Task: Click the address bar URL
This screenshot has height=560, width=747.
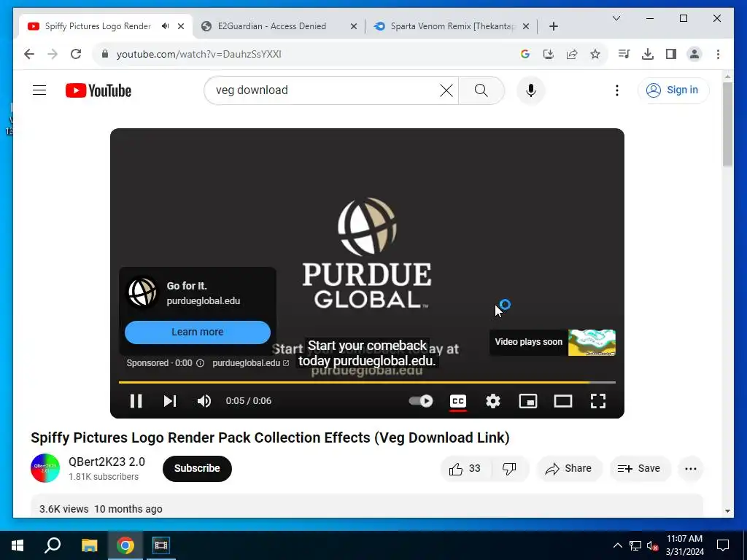Action: click(x=198, y=54)
